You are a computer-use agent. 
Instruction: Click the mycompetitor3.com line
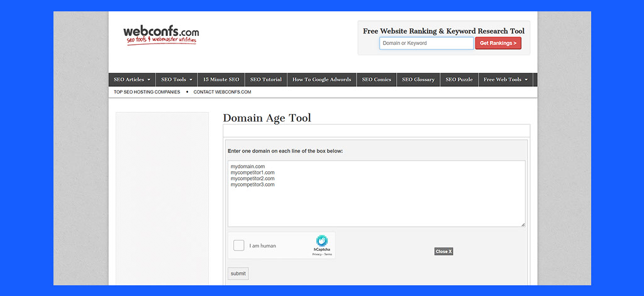click(x=253, y=185)
